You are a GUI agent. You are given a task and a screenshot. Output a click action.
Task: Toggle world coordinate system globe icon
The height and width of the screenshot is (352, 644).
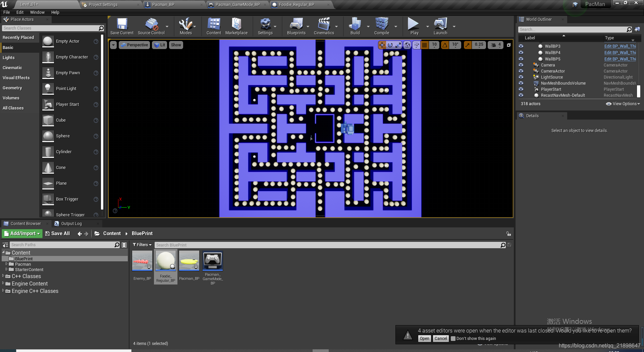[407, 45]
